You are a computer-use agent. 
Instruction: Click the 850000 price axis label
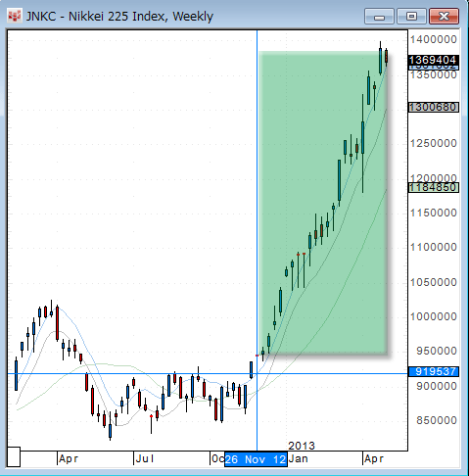click(x=437, y=420)
